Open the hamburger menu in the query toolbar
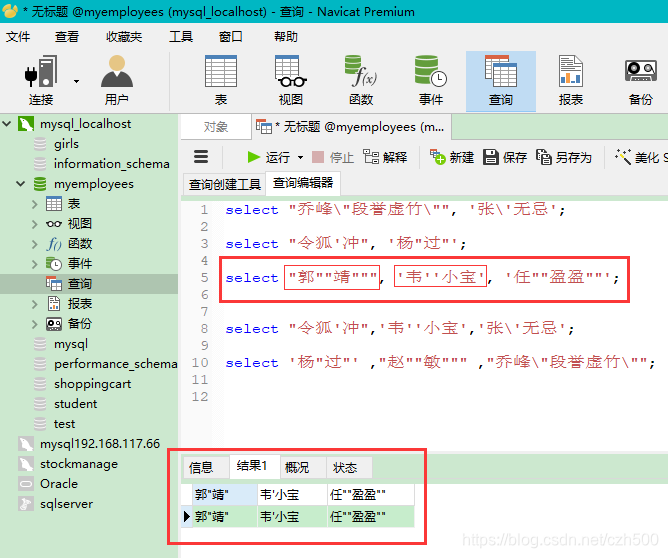This screenshot has height=558, width=668. click(201, 157)
